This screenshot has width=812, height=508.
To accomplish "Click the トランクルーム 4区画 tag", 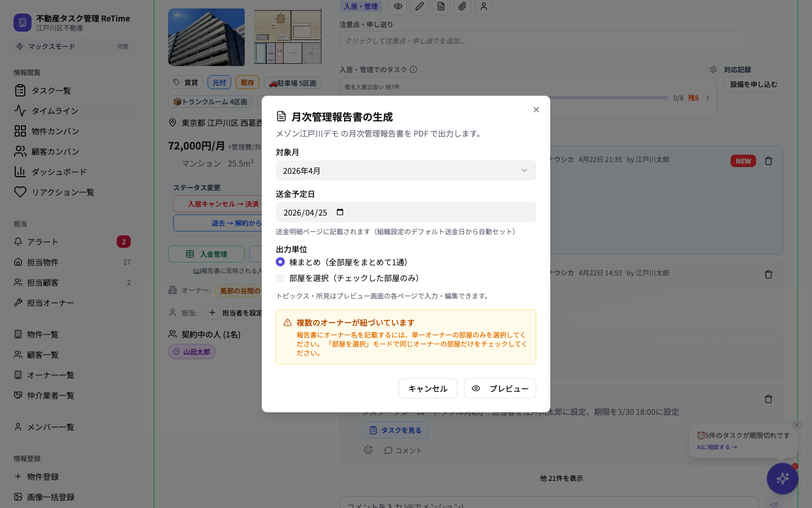I will 210,102.
